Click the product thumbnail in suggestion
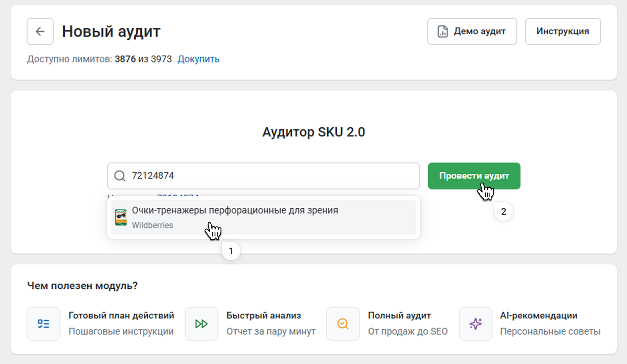The height and width of the screenshot is (364, 627). (121, 217)
